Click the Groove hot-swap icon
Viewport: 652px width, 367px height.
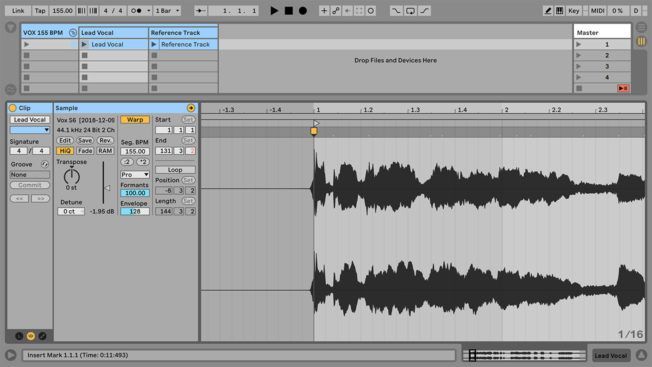click(x=44, y=164)
